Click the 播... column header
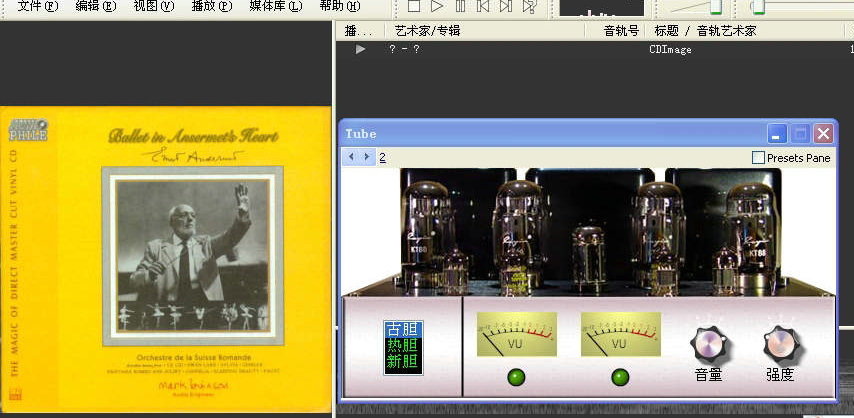The image size is (854, 418). [x=358, y=31]
